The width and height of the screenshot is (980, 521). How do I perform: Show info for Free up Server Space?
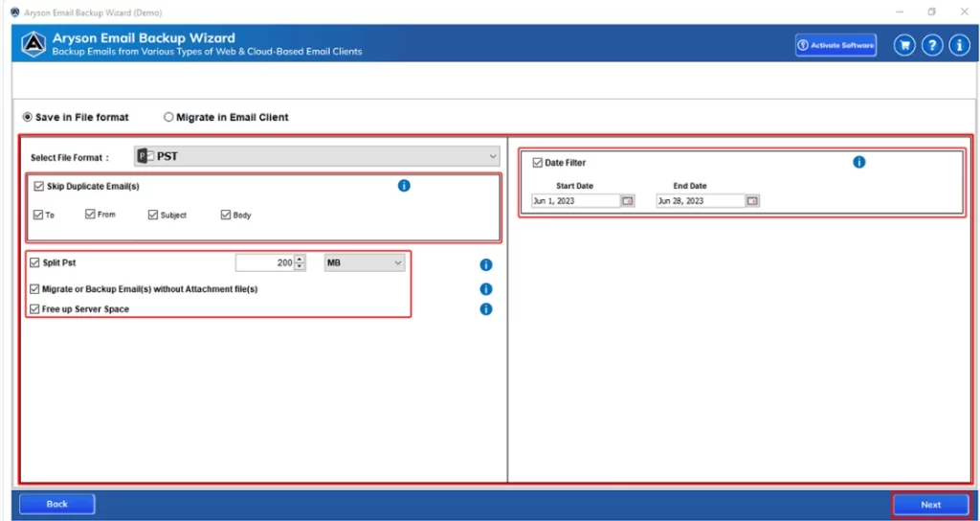tap(485, 309)
